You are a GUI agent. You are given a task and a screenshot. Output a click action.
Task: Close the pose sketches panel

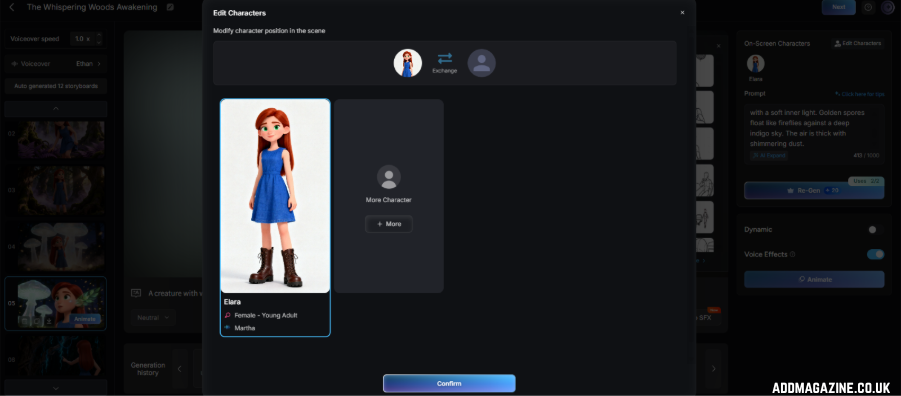718,46
